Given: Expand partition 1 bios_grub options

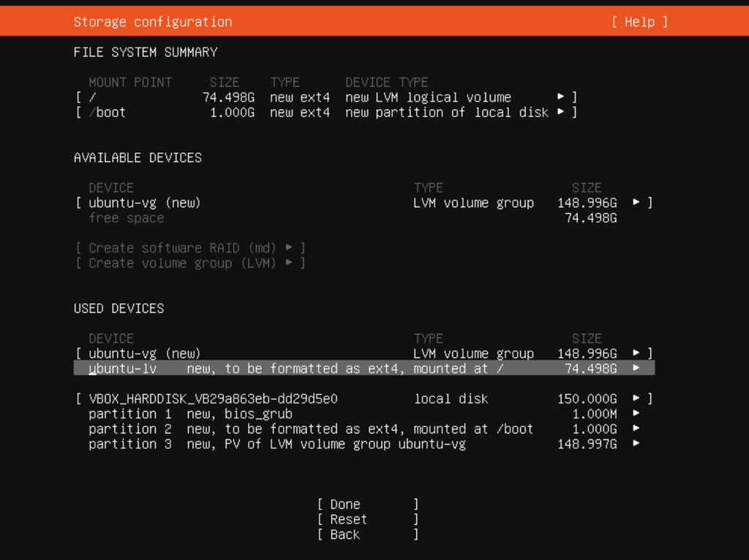Looking at the screenshot, I should 638,413.
